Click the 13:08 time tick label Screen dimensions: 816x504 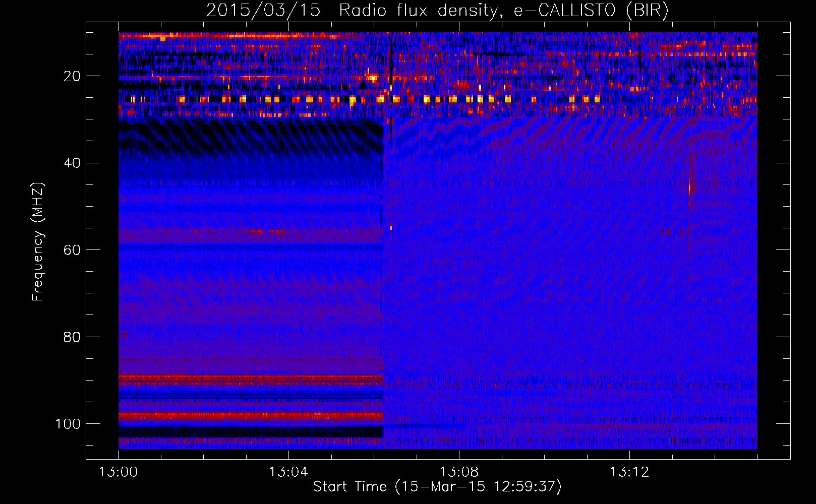click(x=459, y=472)
